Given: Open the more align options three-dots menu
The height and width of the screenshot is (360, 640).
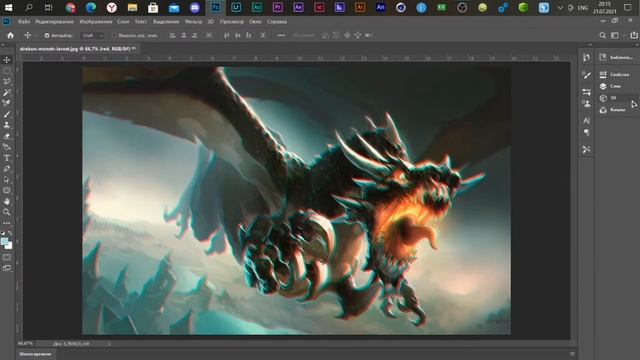Looking at the screenshot, I should (x=281, y=36).
